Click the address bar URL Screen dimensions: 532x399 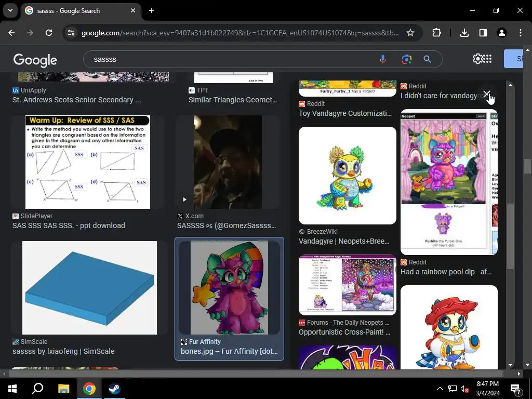tap(240, 33)
